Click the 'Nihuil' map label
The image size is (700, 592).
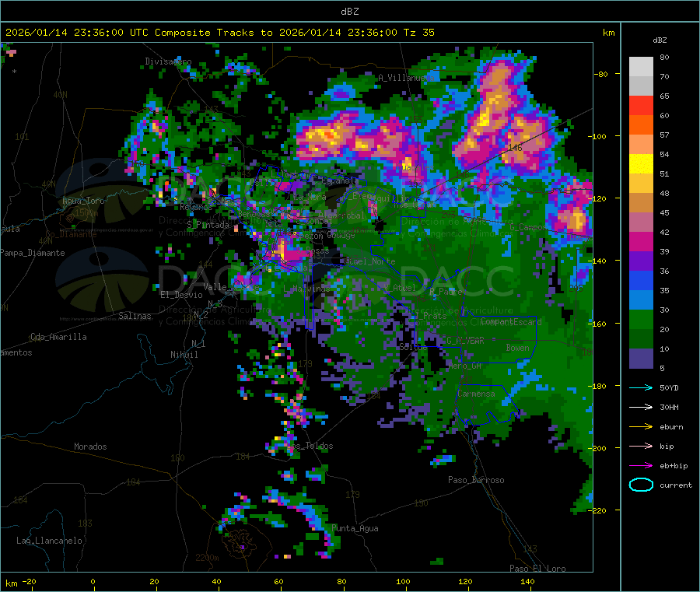184,355
